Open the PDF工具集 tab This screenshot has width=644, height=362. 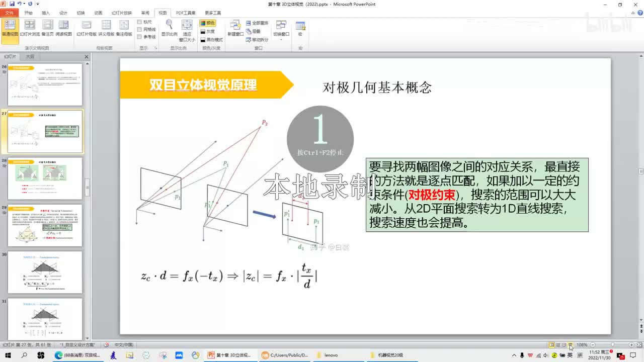click(186, 13)
